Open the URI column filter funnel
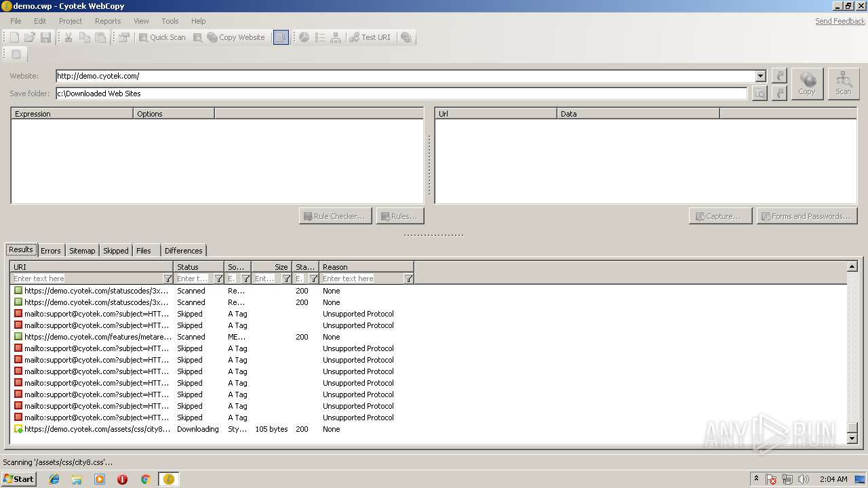 click(168, 279)
